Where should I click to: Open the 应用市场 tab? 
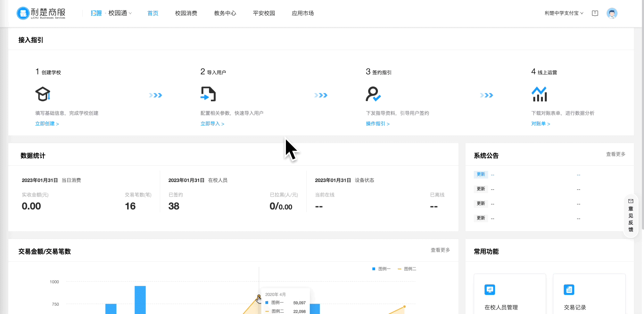pos(303,13)
